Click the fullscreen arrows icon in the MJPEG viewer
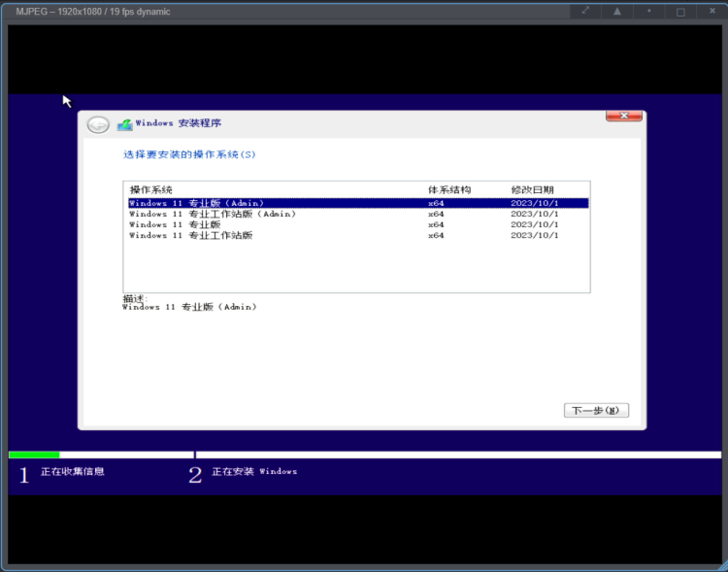Image resolution: width=728 pixels, height=572 pixels. pos(585,11)
